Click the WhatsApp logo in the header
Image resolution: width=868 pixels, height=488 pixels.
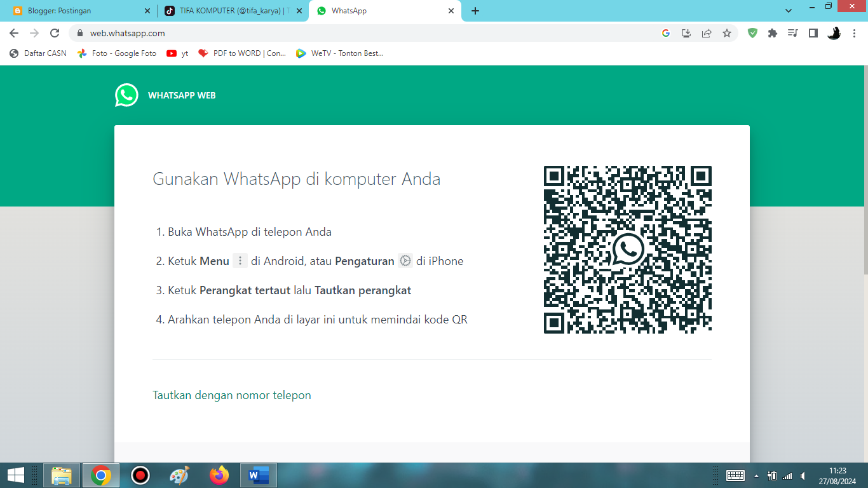point(126,95)
